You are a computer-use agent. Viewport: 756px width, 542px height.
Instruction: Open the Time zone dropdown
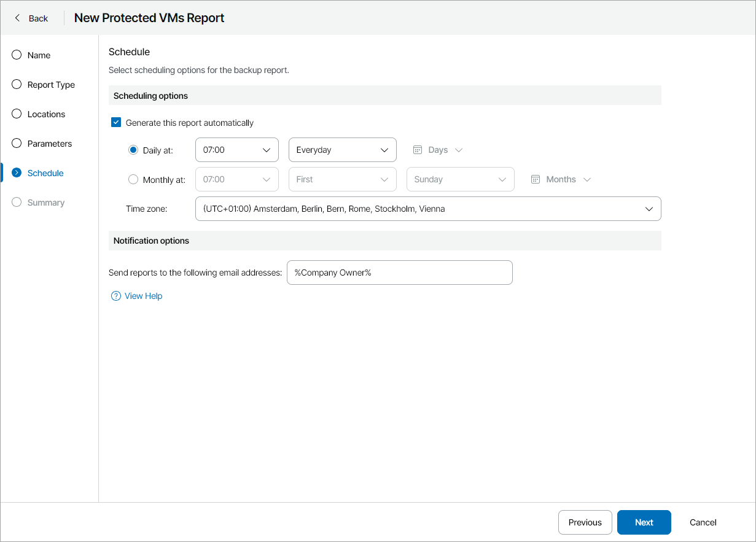pyautogui.click(x=427, y=209)
